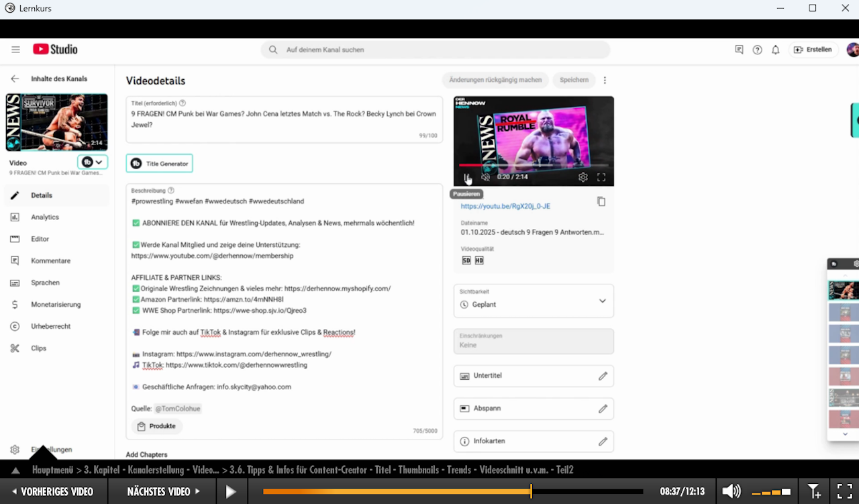The width and height of the screenshot is (859, 504).
Task: Click the Title Generator button
Action: [159, 164]
